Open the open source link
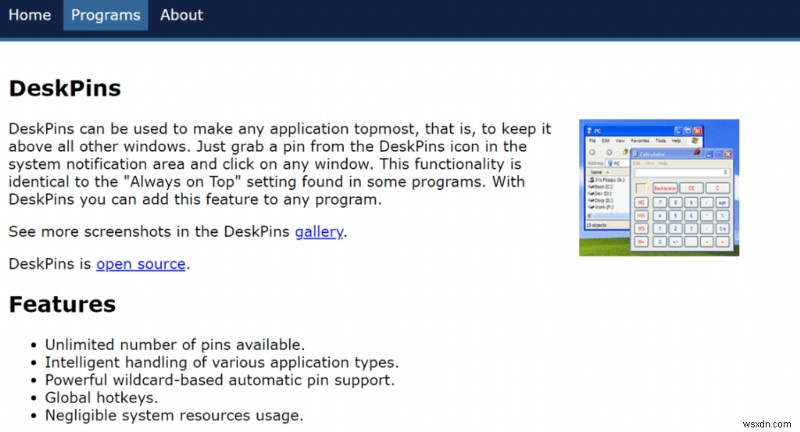 141,264
